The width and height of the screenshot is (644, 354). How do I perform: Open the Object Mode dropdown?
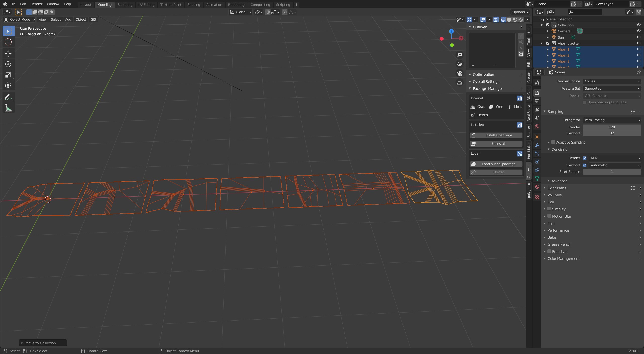19,19
